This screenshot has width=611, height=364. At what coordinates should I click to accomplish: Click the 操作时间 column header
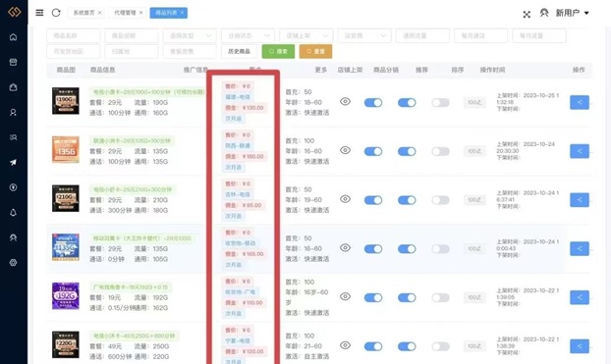[x=492, y=70]
